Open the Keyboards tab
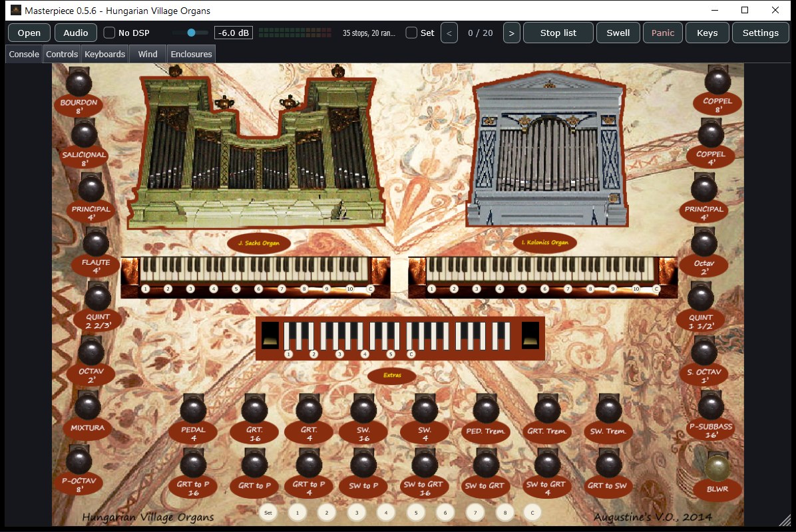Viewport: 796px width, 532px height. [104, 54]
